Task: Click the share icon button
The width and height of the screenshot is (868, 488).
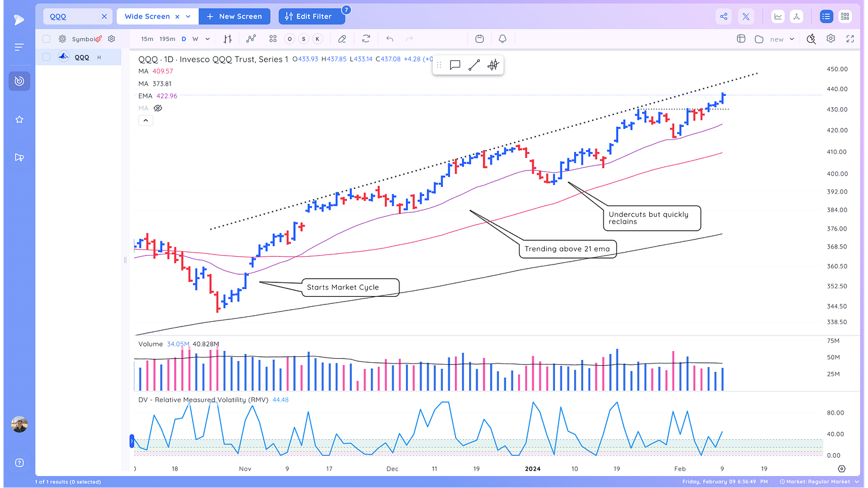Action: point(724,17)
